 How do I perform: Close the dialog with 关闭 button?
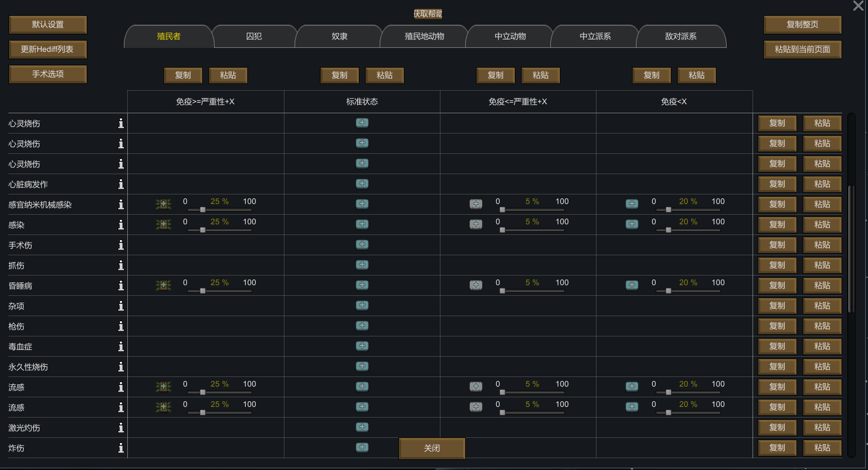[x=432, y=449]
